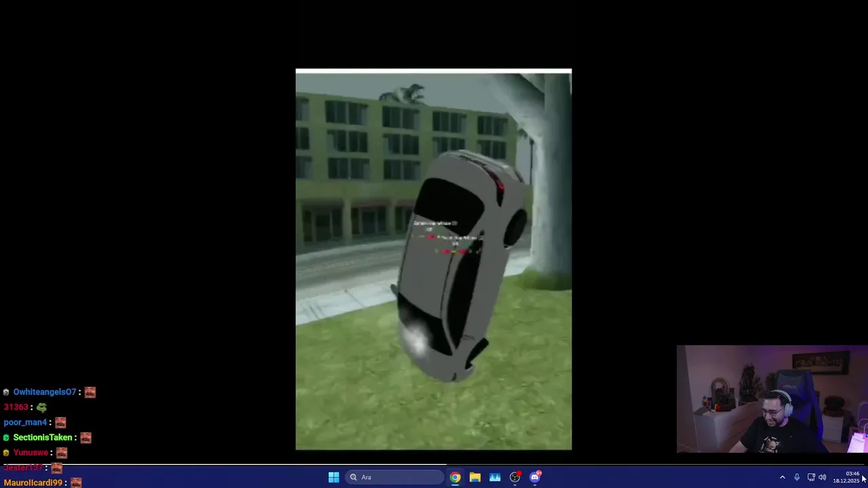The image size is (868, 488).
Task: Click the car video thumbnail in center
Action: 433,260
